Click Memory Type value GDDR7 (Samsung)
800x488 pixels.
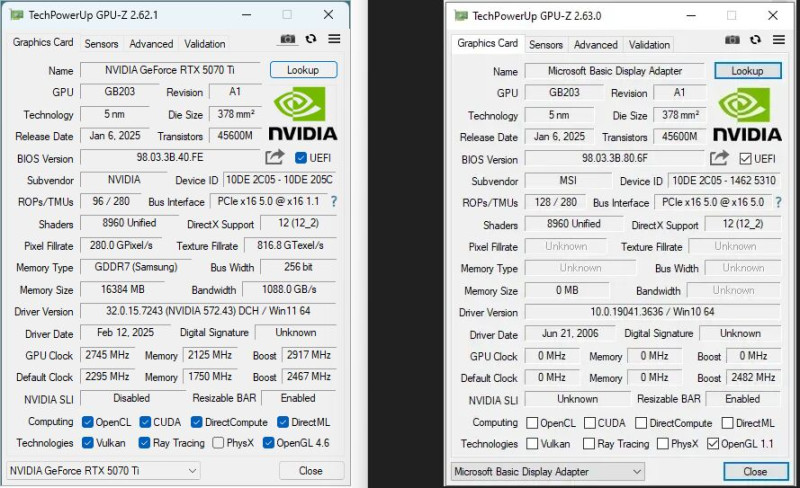coord(136,267)
